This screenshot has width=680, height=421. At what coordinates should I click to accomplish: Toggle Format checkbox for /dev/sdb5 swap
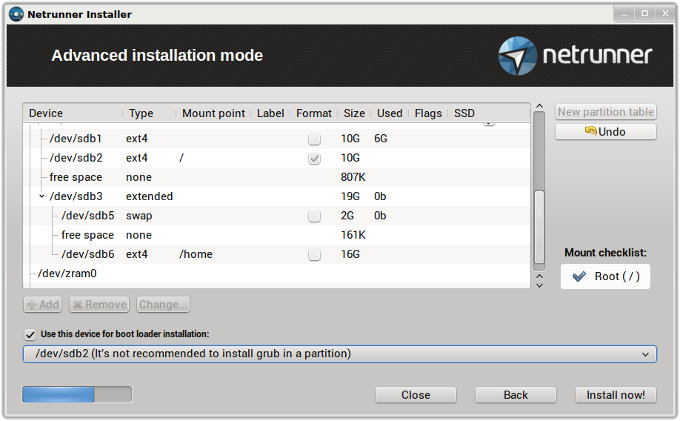click(314, 216)
